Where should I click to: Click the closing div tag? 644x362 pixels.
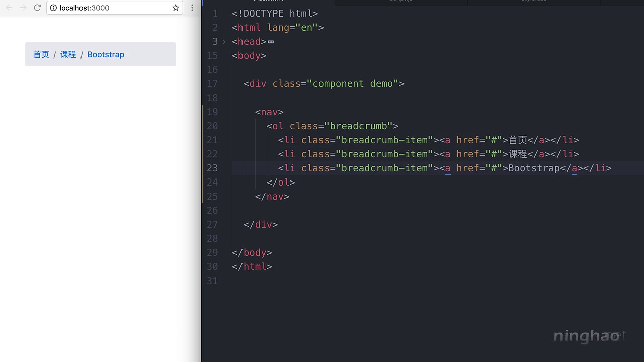(x=261, y=224)
